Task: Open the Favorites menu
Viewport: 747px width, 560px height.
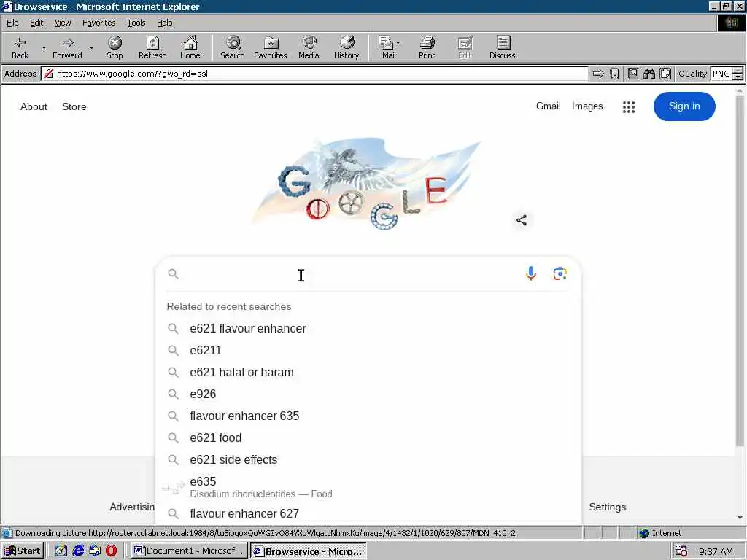Action: pos(98,23)
